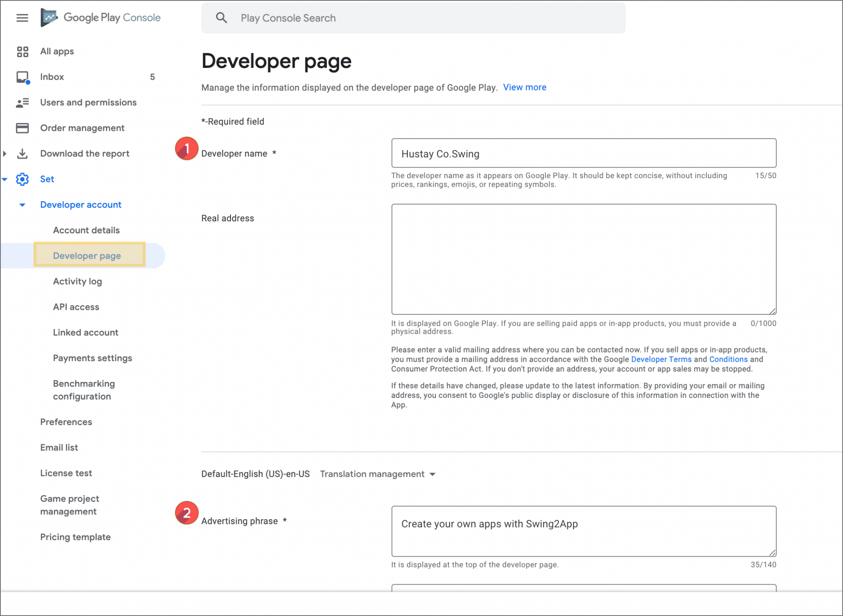Collapse the Developer account section
This screenshot has width=843, height=616.
[23, 205]
